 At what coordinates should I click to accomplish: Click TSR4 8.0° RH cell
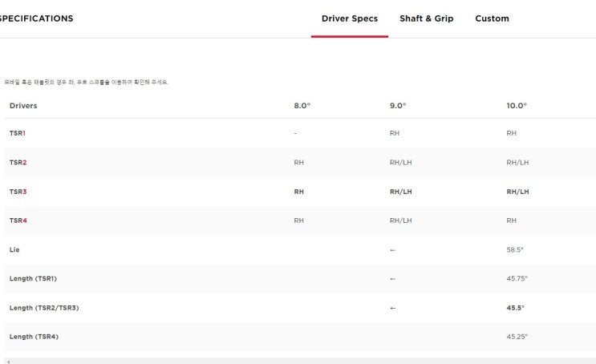click(x=298, y=220)
